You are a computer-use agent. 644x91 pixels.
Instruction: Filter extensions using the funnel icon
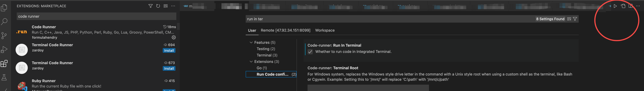[x=150, y=6]
